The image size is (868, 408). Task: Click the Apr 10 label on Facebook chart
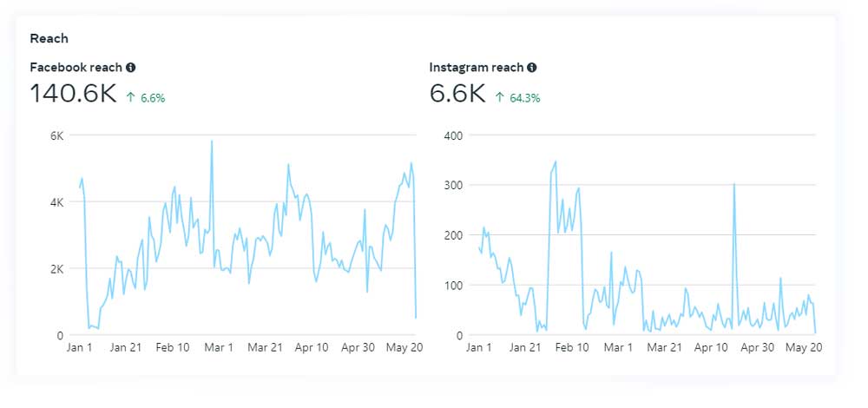pyautogui.click(x=312, y=348)
